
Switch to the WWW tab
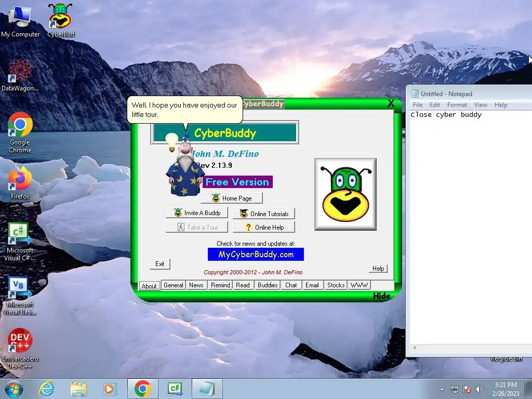pos(359,285)
